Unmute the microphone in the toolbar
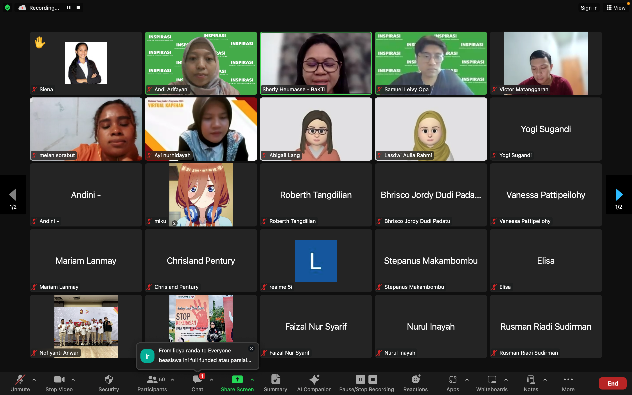 click(x=20, y=383)
